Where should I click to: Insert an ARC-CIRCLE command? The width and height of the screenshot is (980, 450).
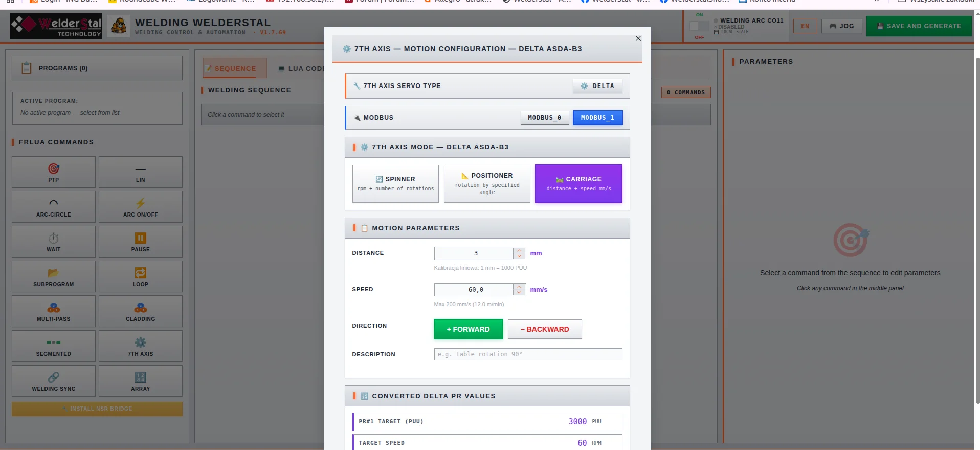click(54, 207)
